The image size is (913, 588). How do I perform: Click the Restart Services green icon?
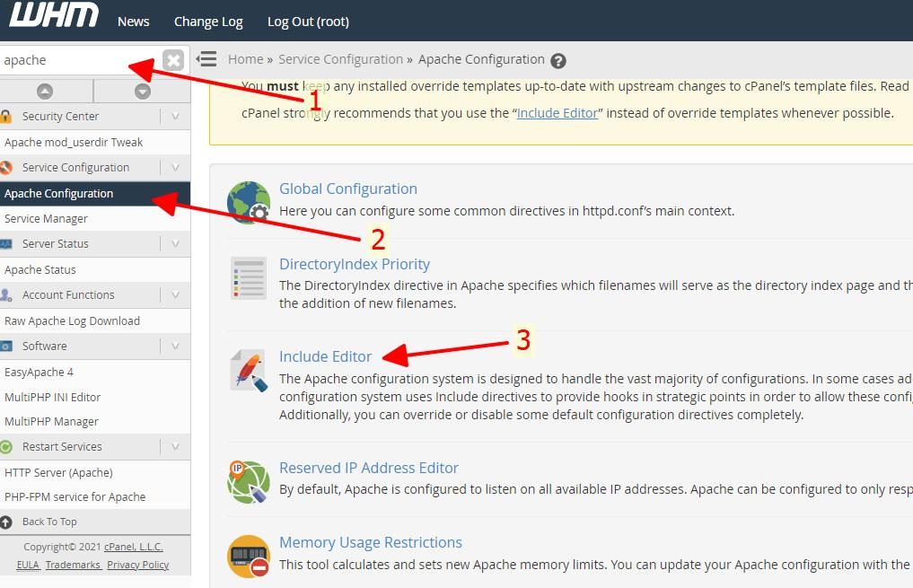tap(5, 447)
